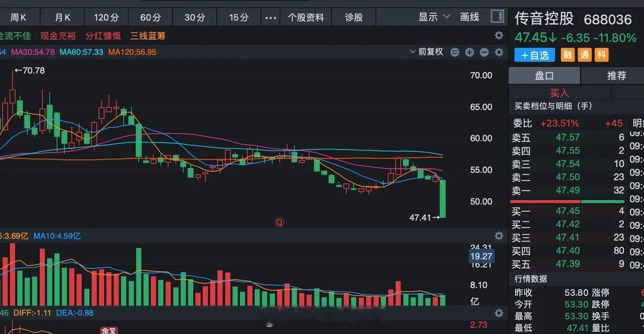Click the 科 STAR market badge
Screen dimensions: 644x334
(x=602, y=55)
